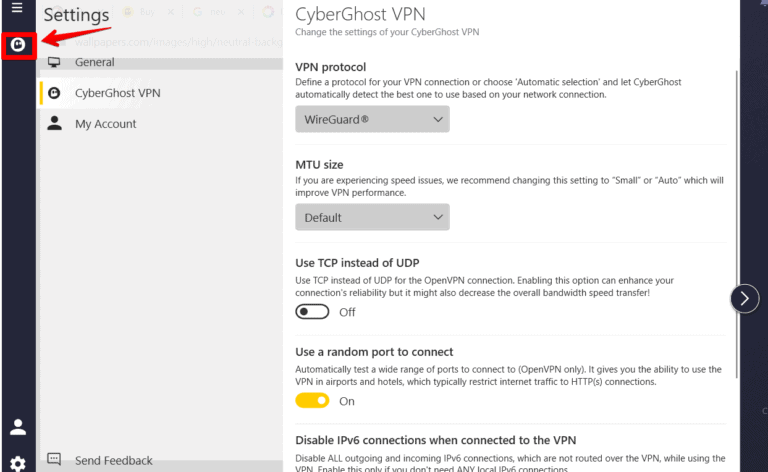
Task: Click the Settings panel heading
Action: click(77, 16)
